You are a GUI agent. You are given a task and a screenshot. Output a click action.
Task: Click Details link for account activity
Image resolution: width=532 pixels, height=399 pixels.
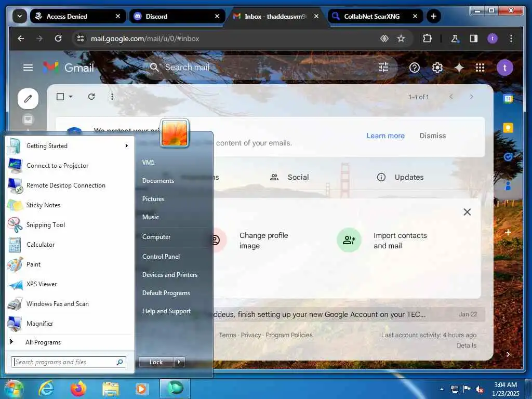467,345
